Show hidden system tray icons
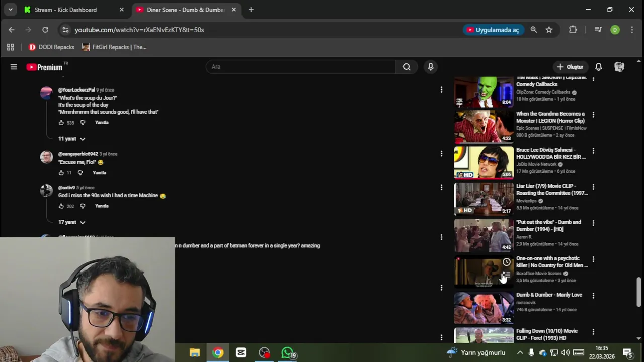The image size is (644, 362). tap(520, 353)
